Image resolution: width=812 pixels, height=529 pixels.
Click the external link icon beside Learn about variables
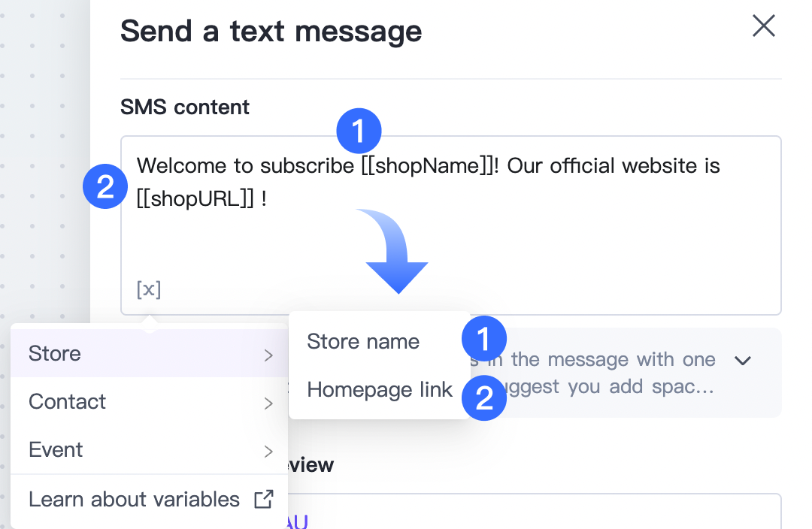pos(263,499)
